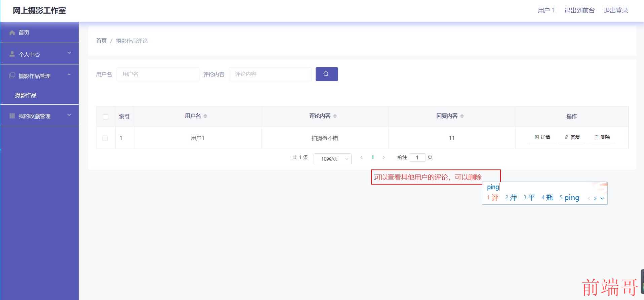Sort the 回复内容 column with its arrows

pyautogui.click(x=462, y=116)
